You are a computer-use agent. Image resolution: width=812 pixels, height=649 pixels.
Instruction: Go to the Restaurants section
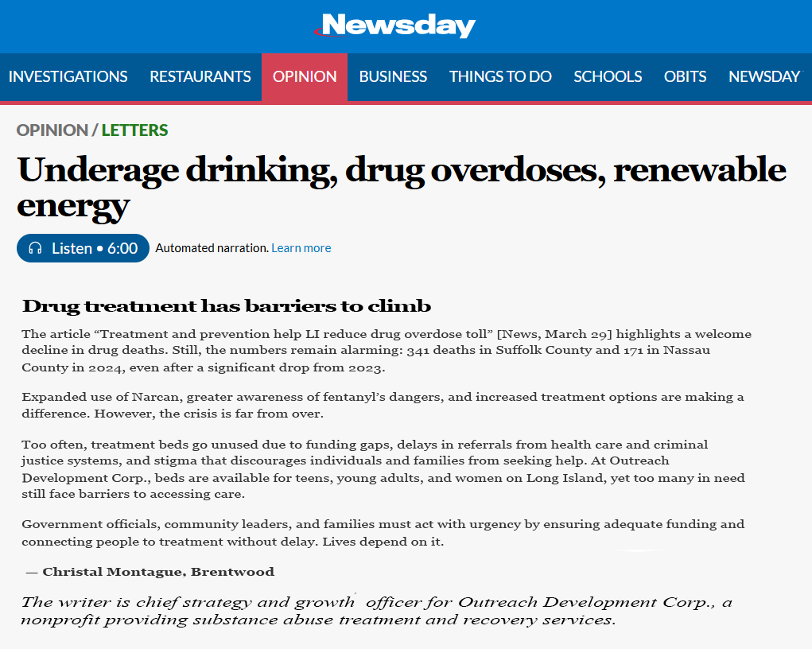coord(200,76)
